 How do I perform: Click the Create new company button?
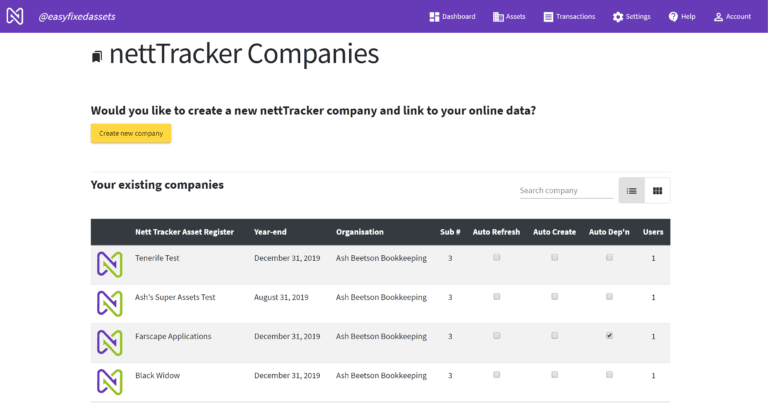tap(131, 133)
